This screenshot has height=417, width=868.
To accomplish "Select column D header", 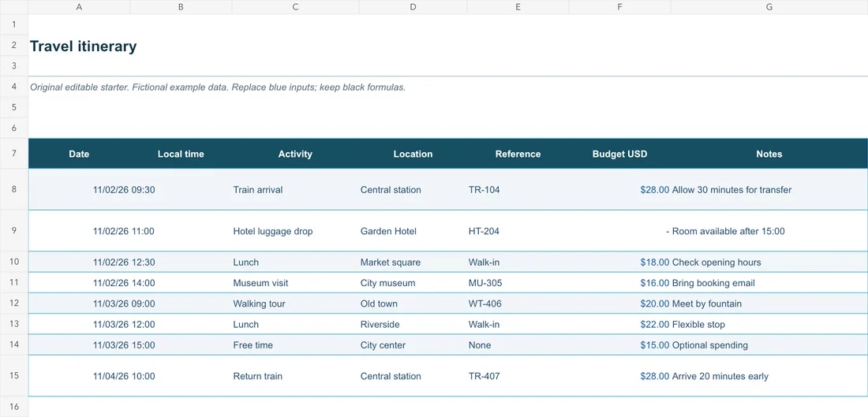I will (413, 6).
